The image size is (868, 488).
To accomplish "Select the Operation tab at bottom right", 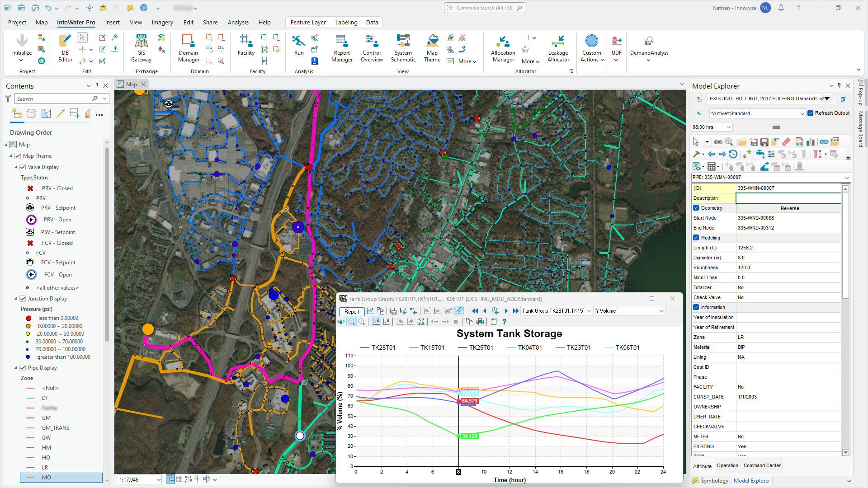I will 727,465.
